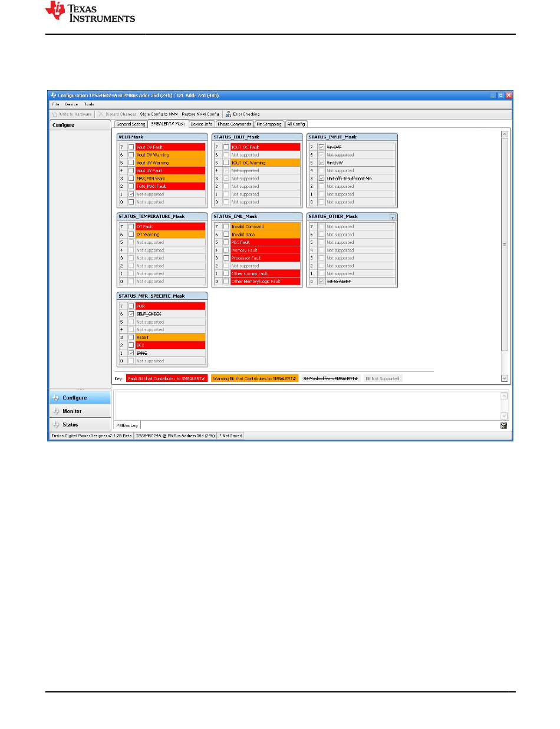This screenshot has height=729, width=560.
Task: Click the Status panel icon in sidebar
Action: 57,425
